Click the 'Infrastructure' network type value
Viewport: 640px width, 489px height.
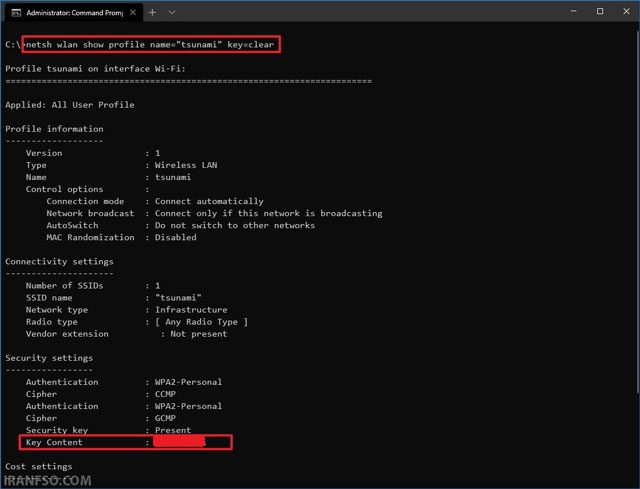tap(191, 309)
